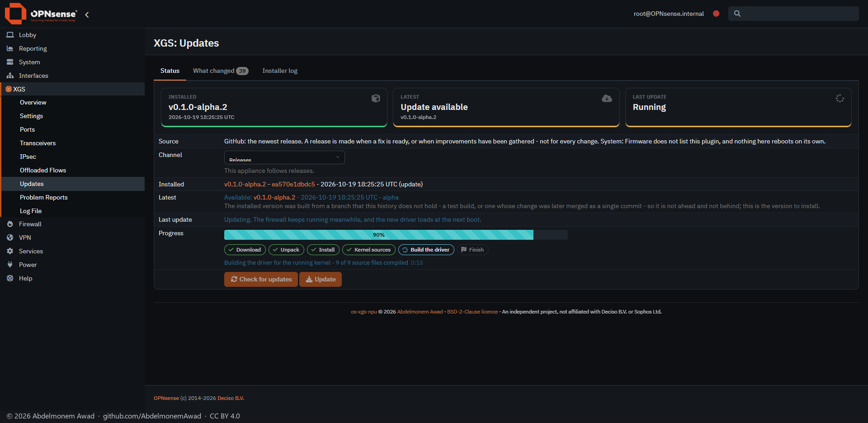Click the Build the driver step pill
This screenshot has height=423, width=868.
point(426,250)
